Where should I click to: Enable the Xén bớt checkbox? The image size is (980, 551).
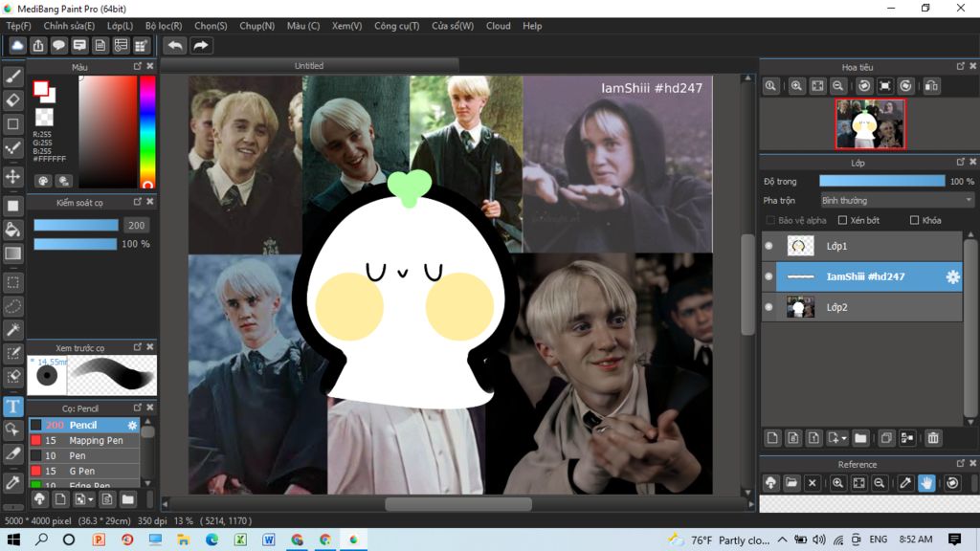[x=842, y=221]
